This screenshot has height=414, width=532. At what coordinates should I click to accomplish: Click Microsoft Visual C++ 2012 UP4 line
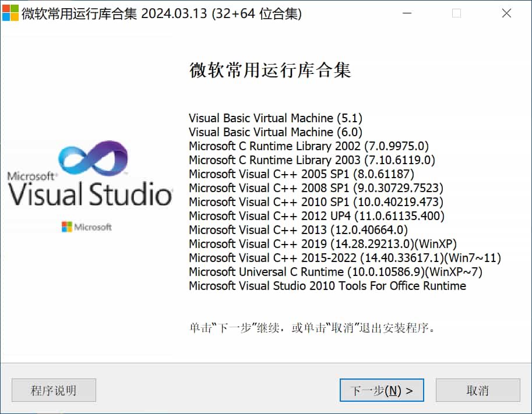pos(316,215)
